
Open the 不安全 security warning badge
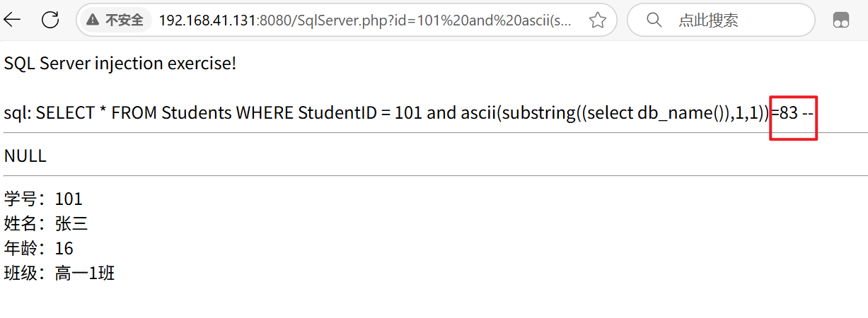click(x=117, y=20)
